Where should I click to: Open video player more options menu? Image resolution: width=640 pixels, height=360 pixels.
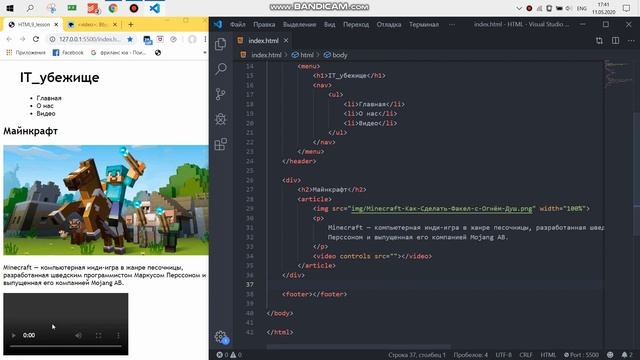118,335
